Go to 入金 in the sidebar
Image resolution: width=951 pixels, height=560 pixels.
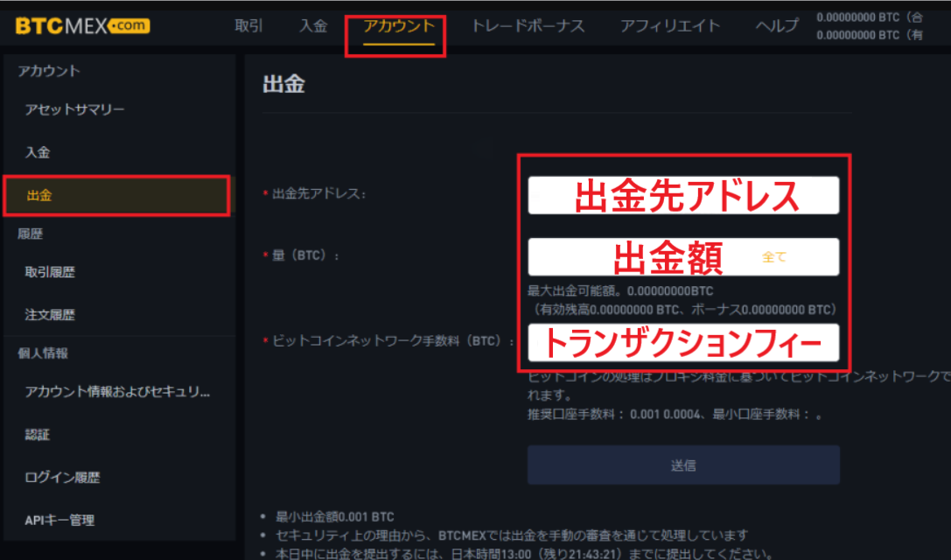pyautogui.click(x=37, y=152)
